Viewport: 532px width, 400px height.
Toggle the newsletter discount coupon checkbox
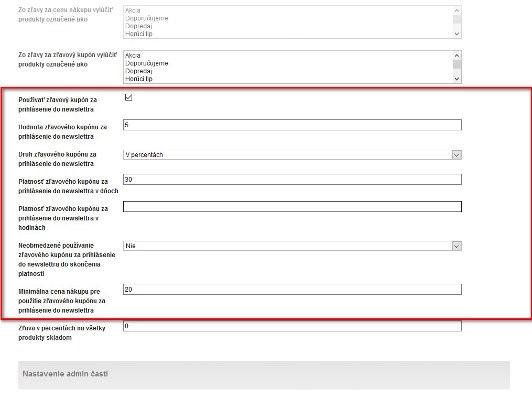(128, 97)
